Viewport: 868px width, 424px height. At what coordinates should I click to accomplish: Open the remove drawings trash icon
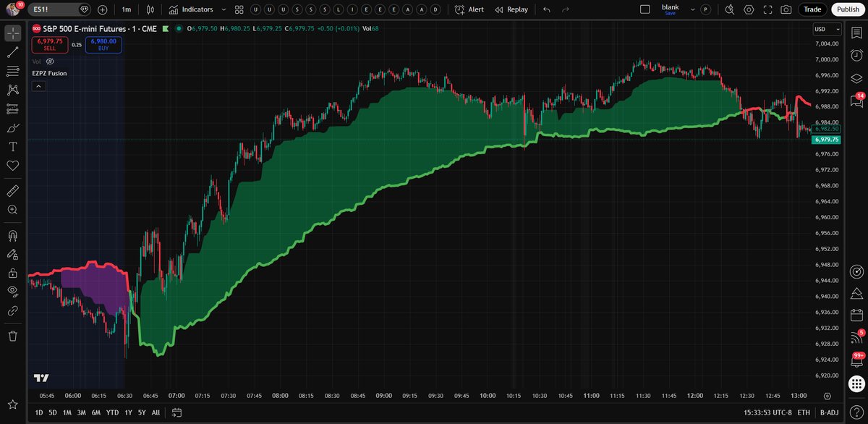click(12, 336)
